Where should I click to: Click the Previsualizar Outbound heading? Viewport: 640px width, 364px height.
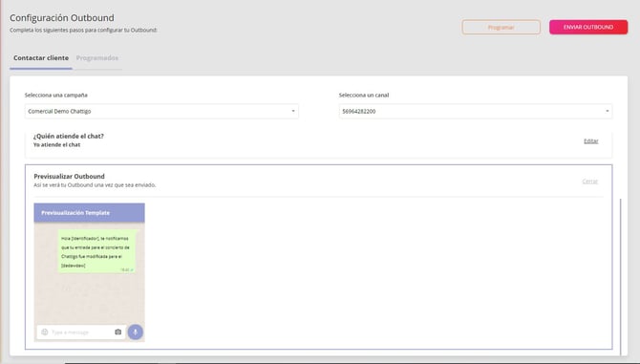pyautogui.click(x=69, y=177)
